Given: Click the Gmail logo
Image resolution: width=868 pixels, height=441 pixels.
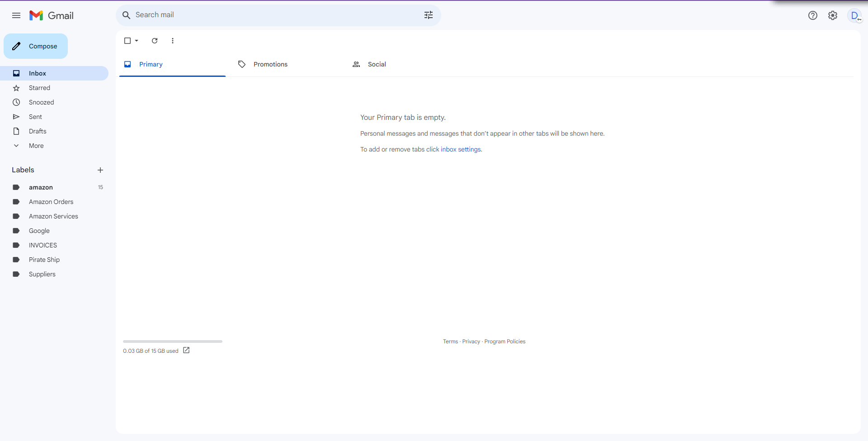Looking at the screenshot, I should tap(51, 15).
